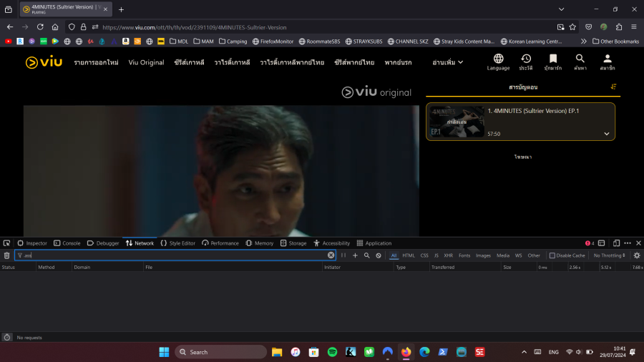This screenshot has width=644, height=362.
Task: Open devtools three-dot customize menu
Action: pos(627,243)
